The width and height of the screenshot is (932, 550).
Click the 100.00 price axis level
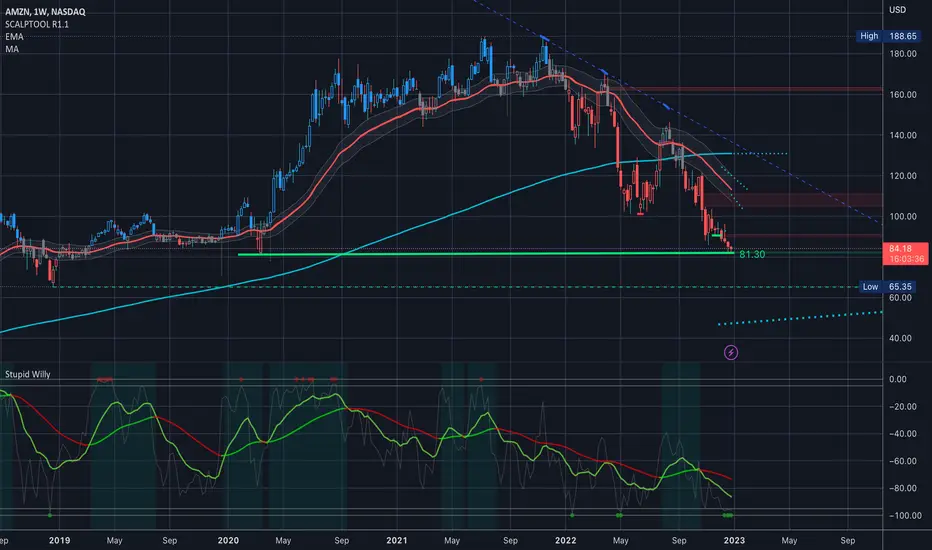[x=903, y=216]
